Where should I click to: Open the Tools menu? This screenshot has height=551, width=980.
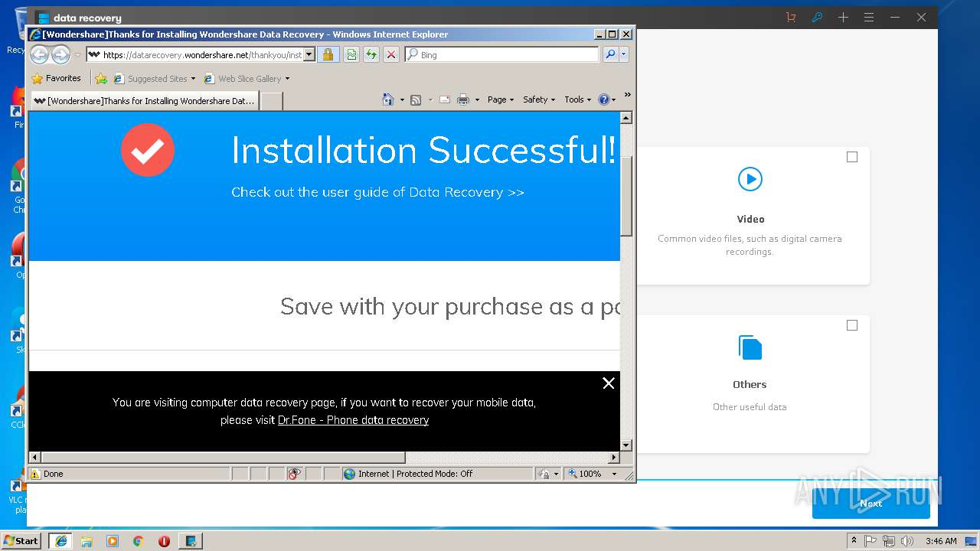(x=578, y=99)
